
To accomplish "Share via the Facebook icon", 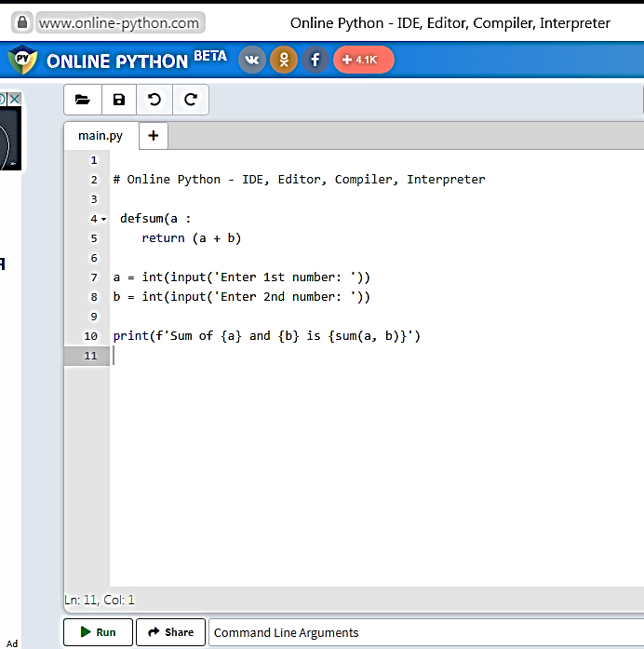I will point(315,60).
